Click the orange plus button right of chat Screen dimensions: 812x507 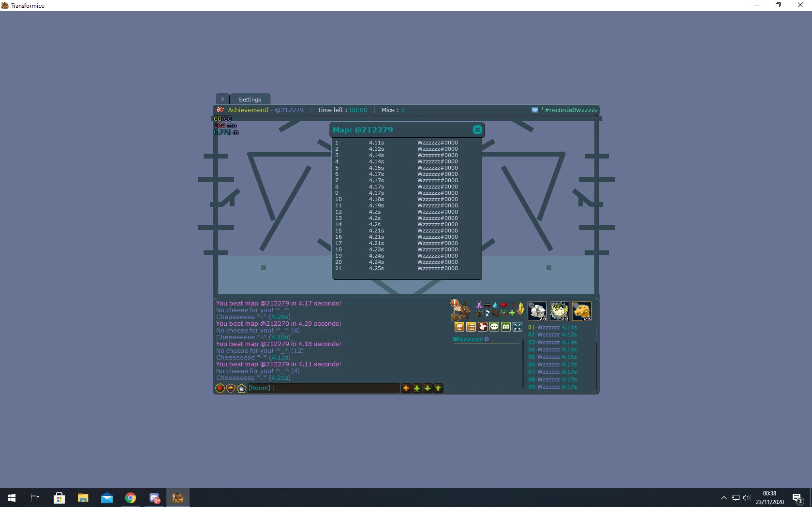click(x=406, y=388)
